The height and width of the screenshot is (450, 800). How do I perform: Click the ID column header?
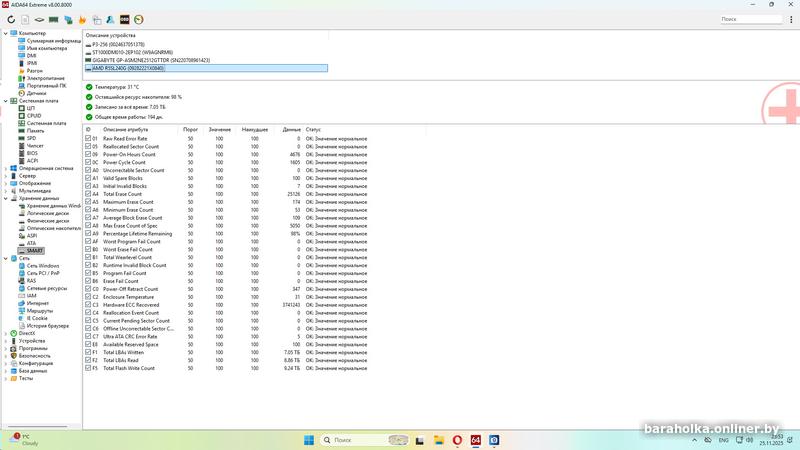point(88,130)
